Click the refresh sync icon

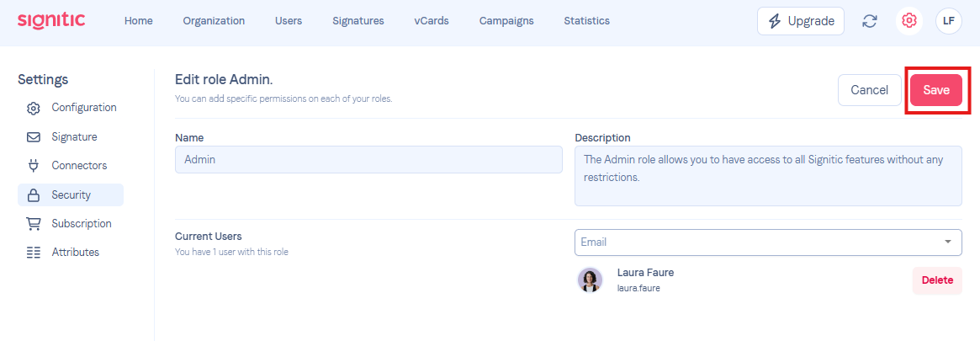pyautogui.click(x=869, y=21)
